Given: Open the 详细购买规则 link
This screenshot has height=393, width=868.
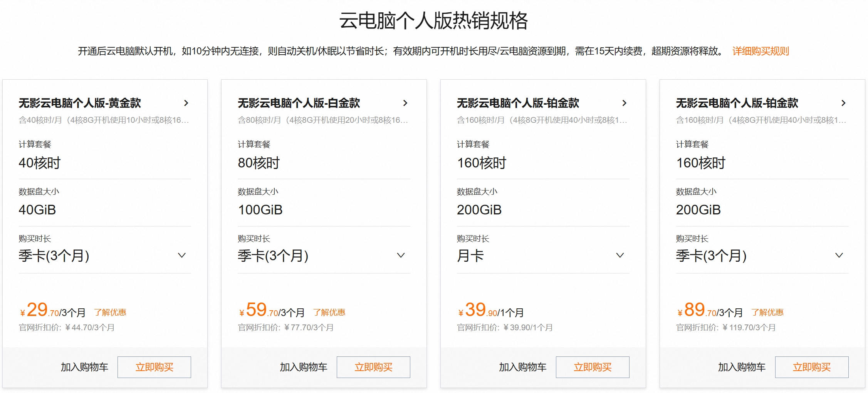Looking at the screenshot, I should click(761, 51).
